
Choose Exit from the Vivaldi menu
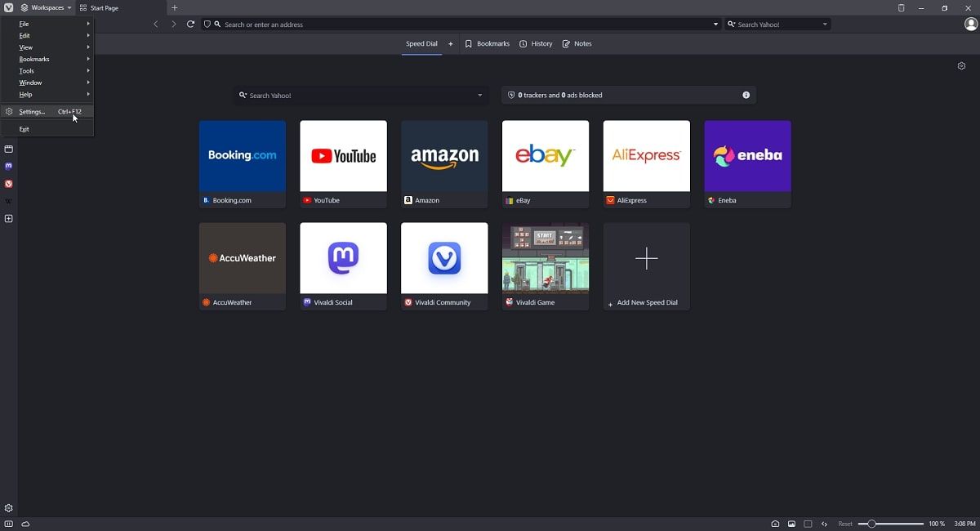(x=47, y=129)
